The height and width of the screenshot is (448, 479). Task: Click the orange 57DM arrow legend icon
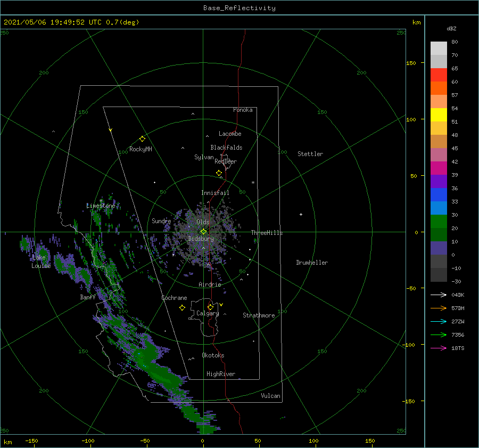439,308
